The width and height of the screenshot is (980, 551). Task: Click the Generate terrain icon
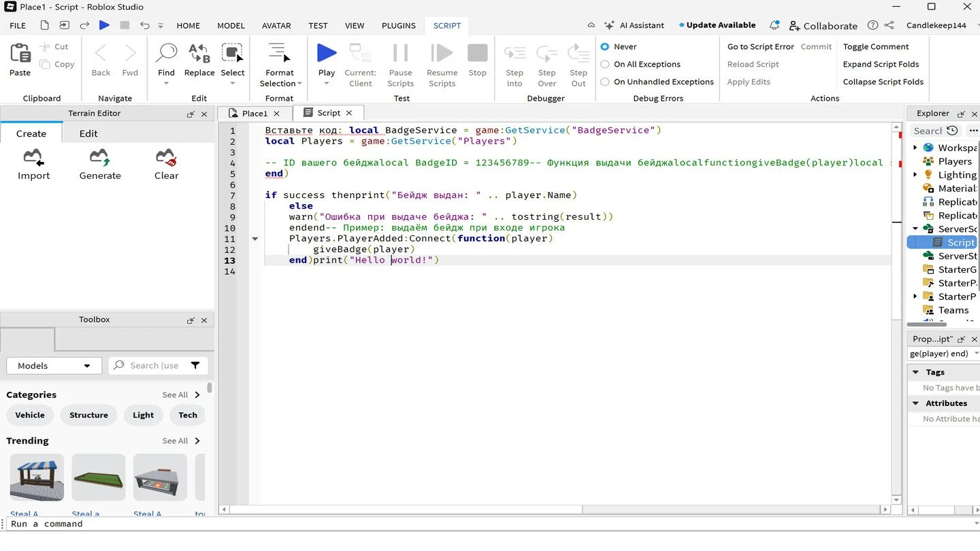[100, 158]
